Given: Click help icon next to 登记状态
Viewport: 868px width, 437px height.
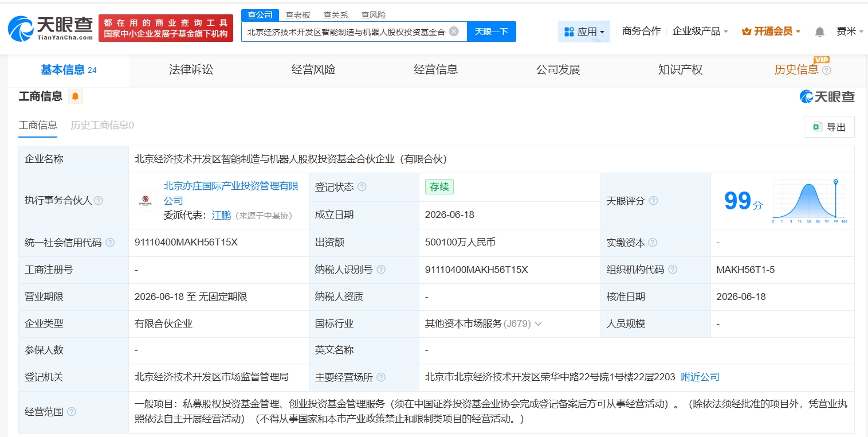Looking at the screenshot, I should tap(362, 187).
